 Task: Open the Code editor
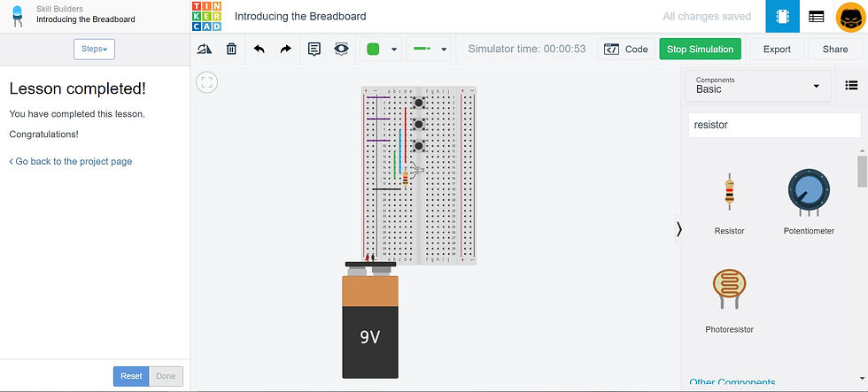pos(626,50)
